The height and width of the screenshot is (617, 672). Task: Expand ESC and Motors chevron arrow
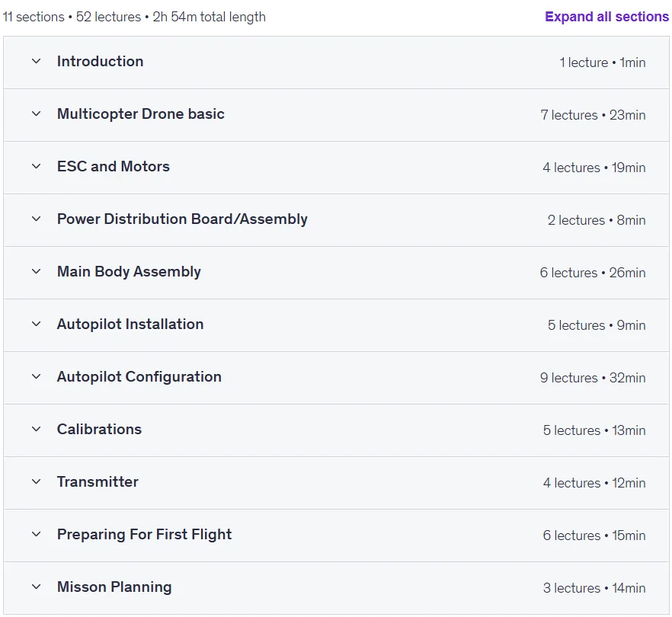tap(37, 166)
